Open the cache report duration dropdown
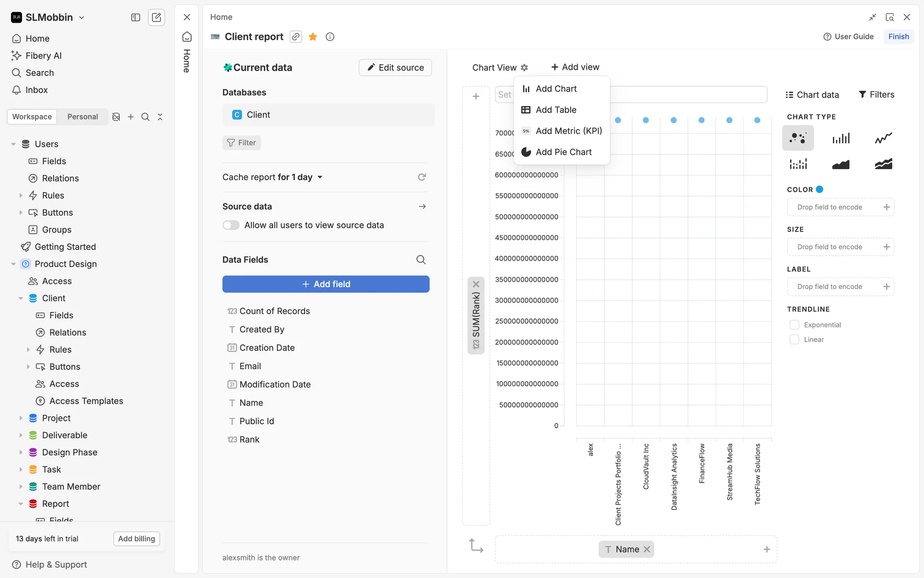 [320, 177]
